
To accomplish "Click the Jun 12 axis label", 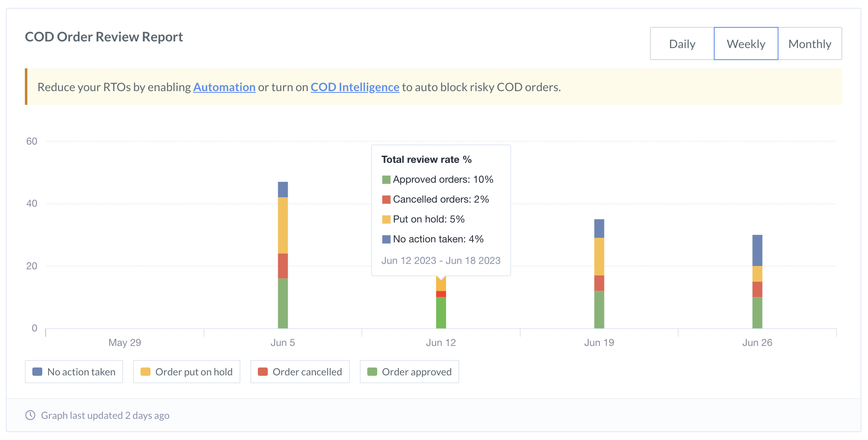I will (x=441, y=343).
